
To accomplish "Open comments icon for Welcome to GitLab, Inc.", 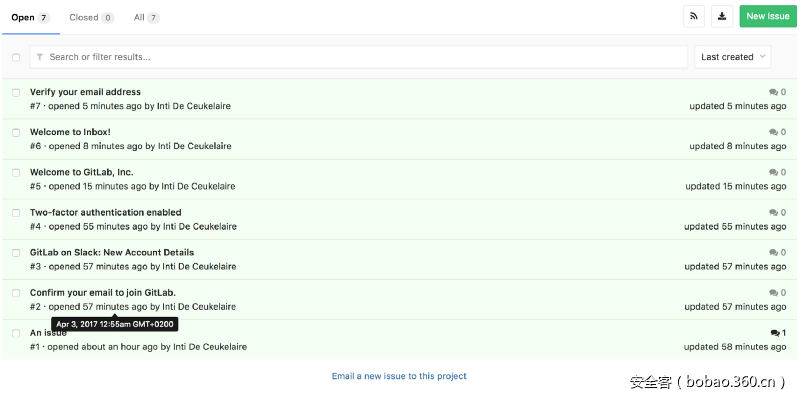I will [x=773, y=172].
